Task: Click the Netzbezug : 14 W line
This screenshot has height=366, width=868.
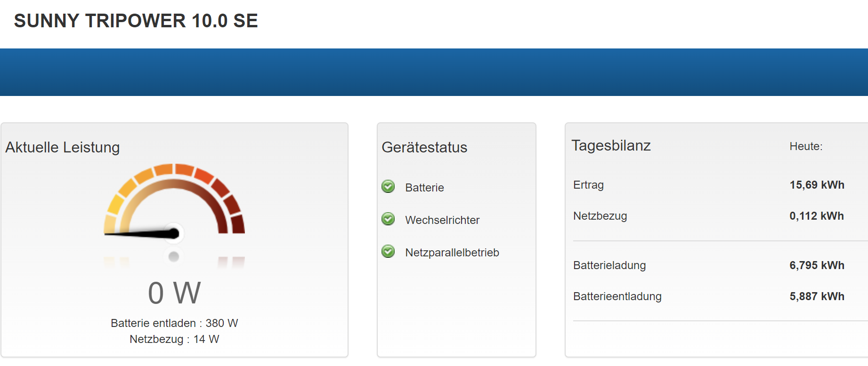Action: [x=174, y=339]
